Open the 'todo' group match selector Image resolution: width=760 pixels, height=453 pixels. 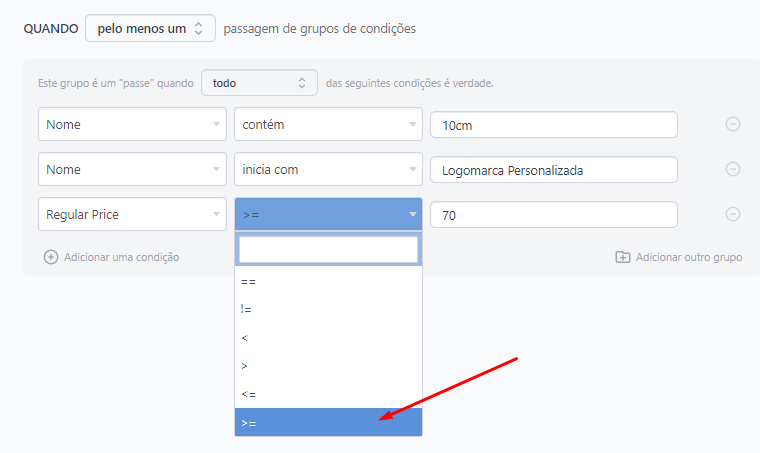click(259, 83)
